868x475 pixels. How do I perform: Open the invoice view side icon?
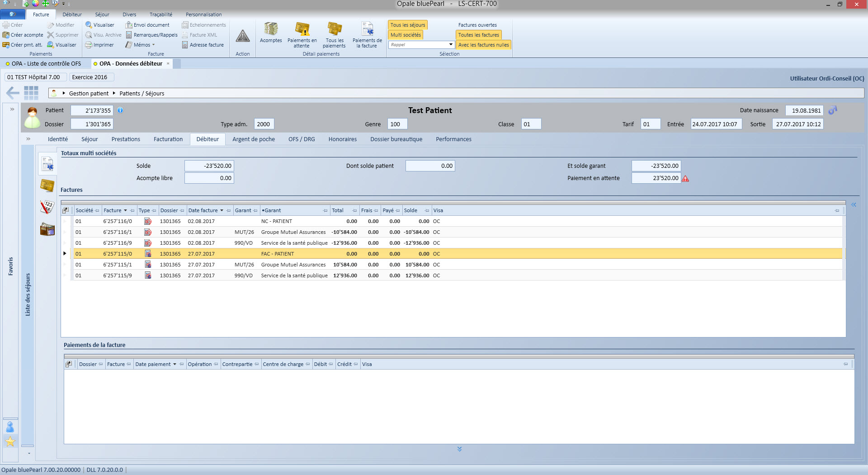click(47, 163)
